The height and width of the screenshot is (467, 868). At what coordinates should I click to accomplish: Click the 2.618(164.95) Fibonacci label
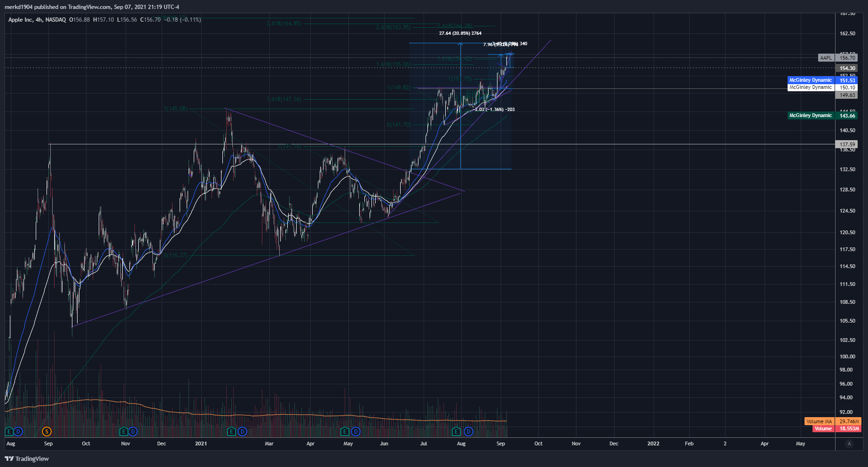[284, 24]
